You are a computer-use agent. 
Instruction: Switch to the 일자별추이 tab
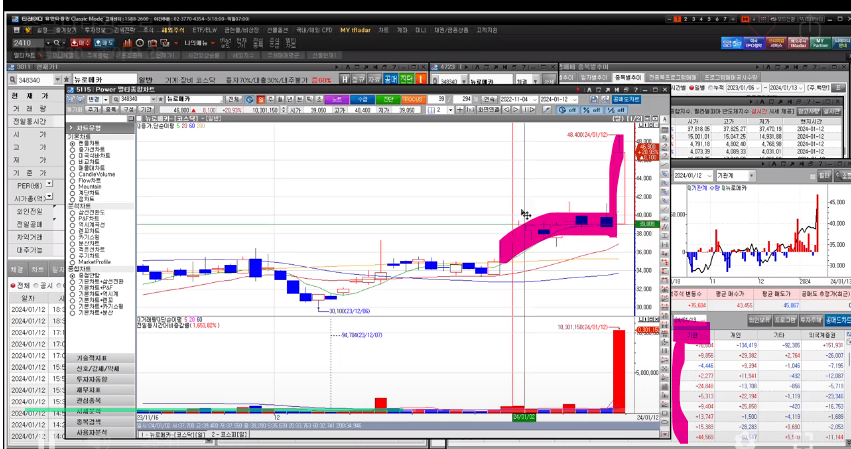[x=594, y=77]
